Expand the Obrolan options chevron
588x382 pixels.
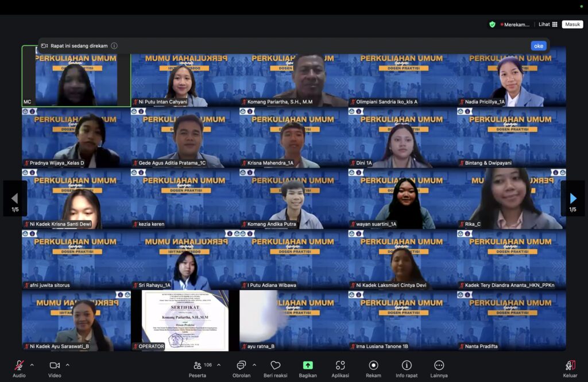click(254, 365)
